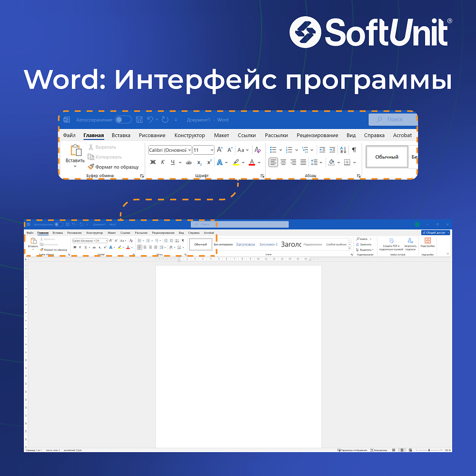Apply strikethrough in the enlarged ribbon
This screenshot has width=476, height=476.
(x=188, y=163)
